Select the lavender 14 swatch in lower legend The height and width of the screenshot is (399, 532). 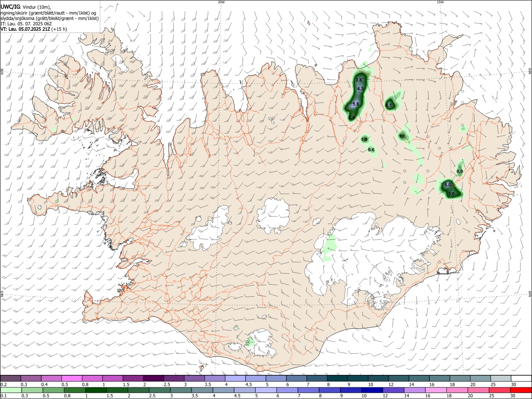[415, 390]
